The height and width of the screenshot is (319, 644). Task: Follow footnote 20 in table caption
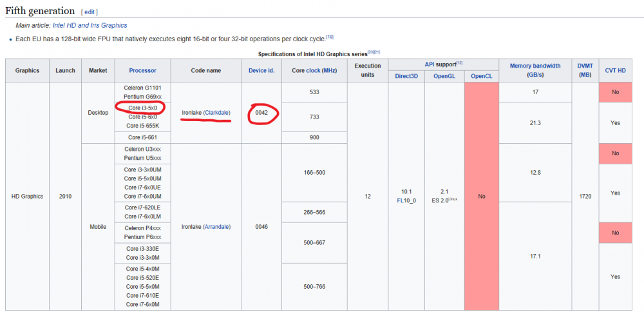pos(370,52)
